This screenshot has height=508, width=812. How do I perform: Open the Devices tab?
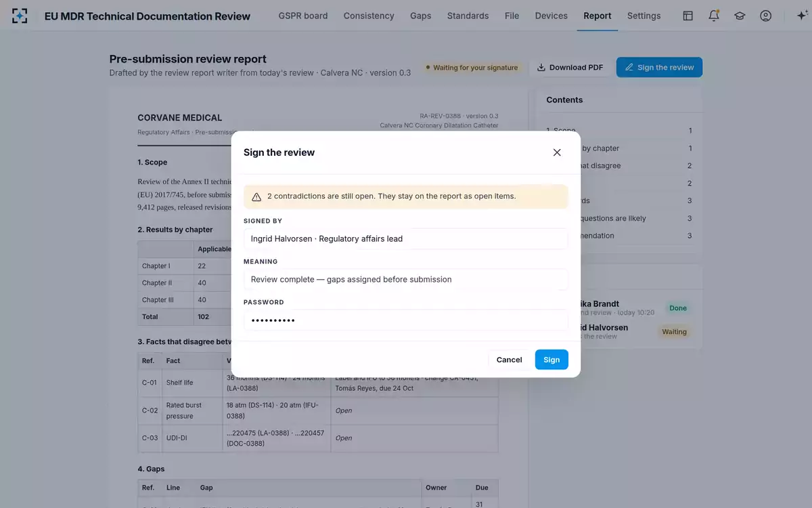click(x=551, y=16)
